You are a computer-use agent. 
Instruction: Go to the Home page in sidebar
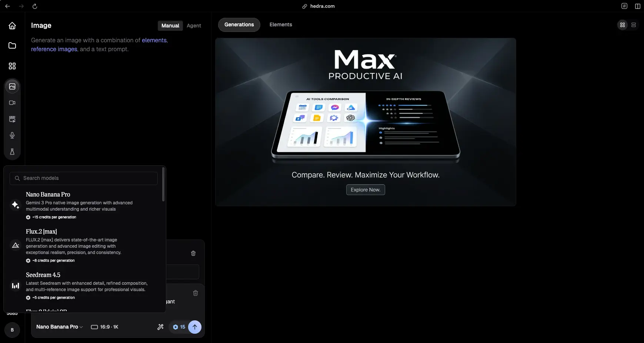click(12, 26)
